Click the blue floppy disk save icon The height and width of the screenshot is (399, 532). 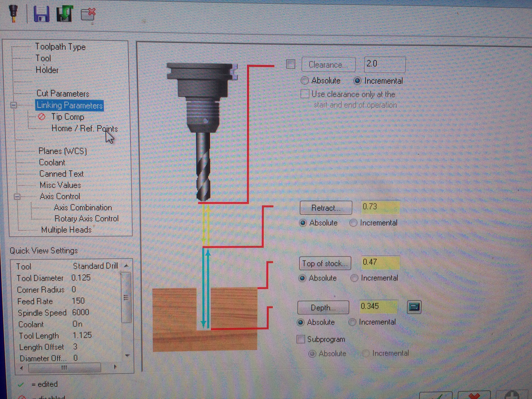click(42, 14)
